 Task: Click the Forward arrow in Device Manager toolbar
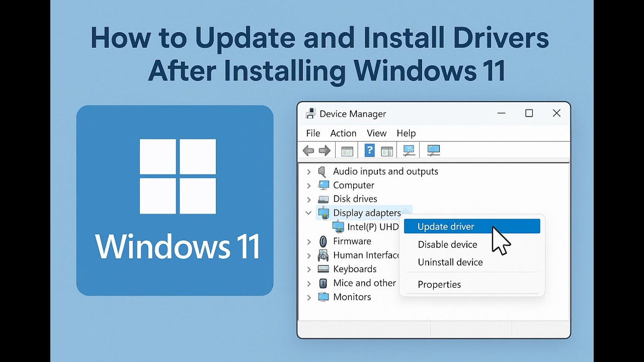tap(325, 150)
